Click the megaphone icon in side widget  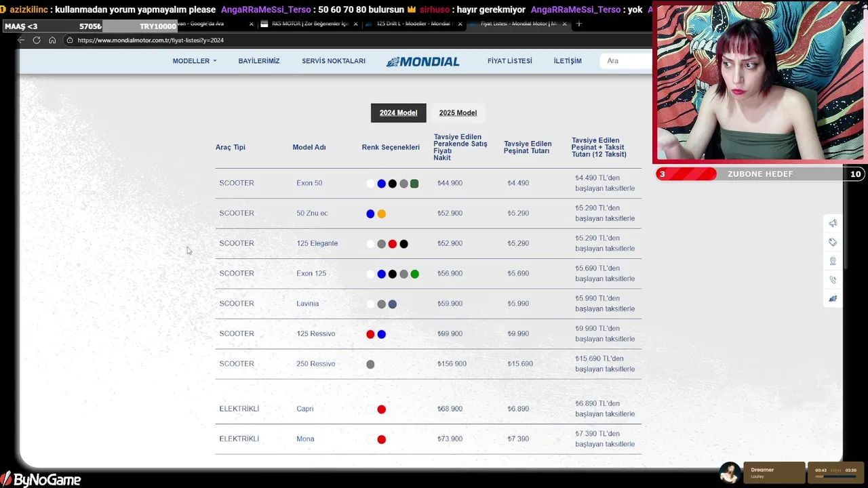(x=833, y=223)
